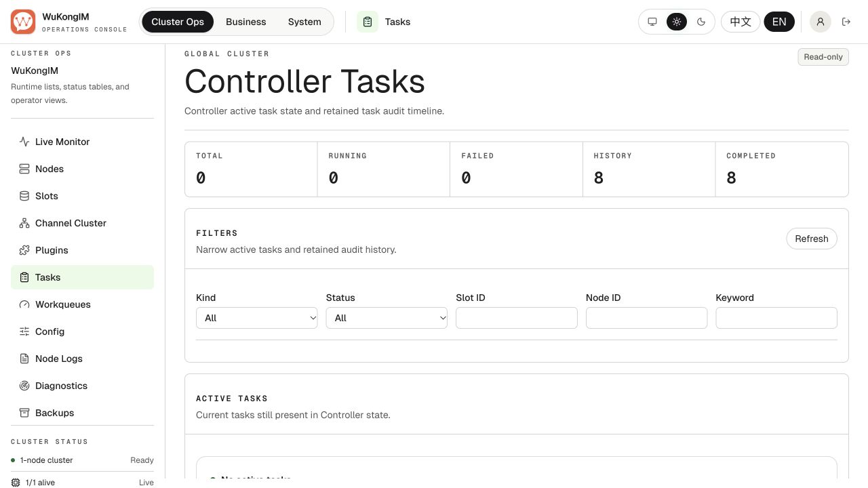Click the Diagnostics radar icon
Screen dimensions: 868x488
24,386
